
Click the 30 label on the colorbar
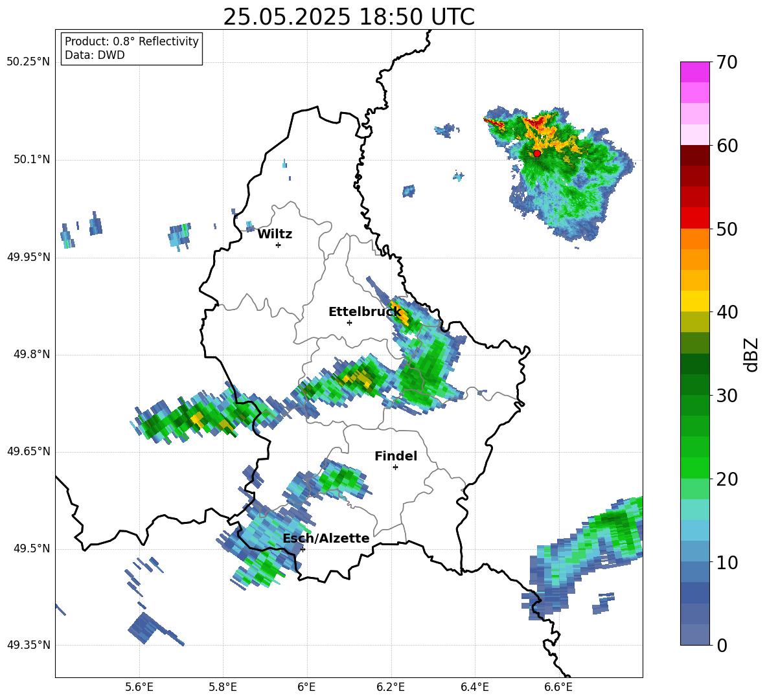[727, 396]
